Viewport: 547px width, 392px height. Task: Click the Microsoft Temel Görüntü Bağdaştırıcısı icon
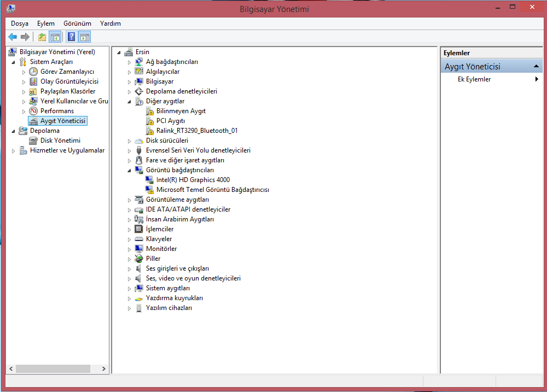click(150, 190)
